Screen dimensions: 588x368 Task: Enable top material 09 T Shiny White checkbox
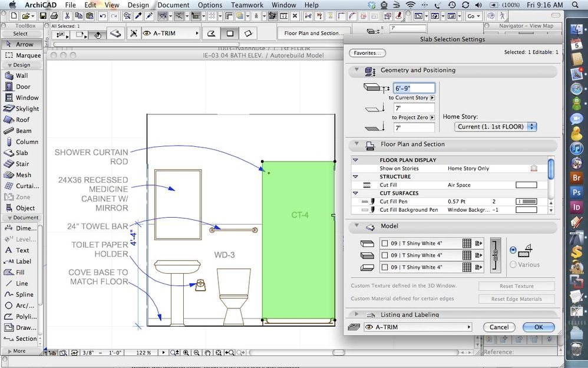tap(385, 244)
